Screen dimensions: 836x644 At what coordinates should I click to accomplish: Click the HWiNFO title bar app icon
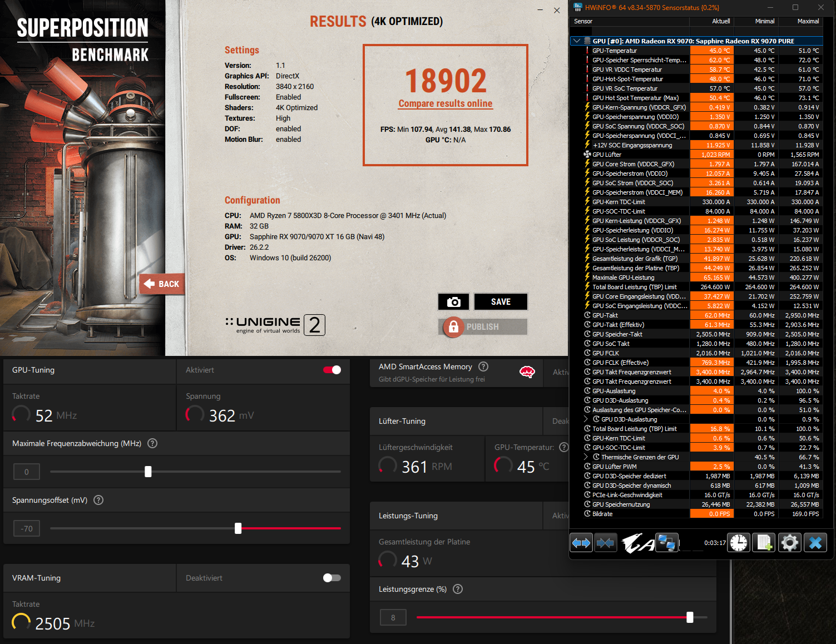tap(577, 7)
